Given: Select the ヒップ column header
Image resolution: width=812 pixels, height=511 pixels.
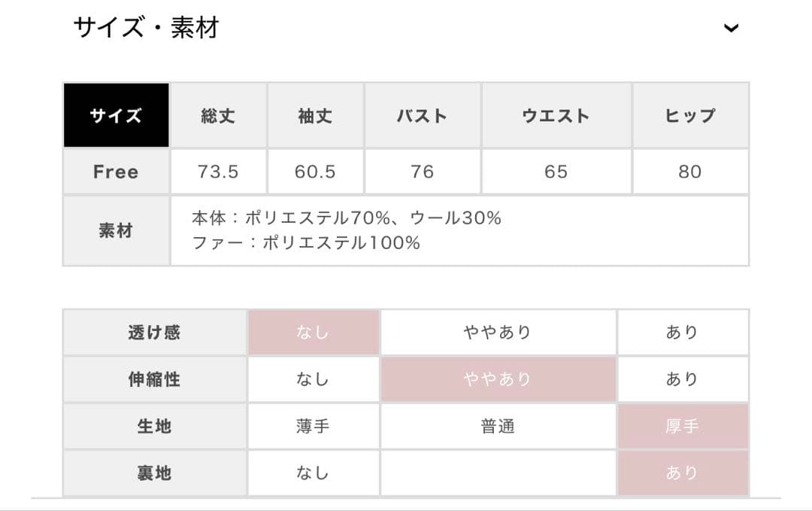Looking at the screenshot, I should 689,115.
